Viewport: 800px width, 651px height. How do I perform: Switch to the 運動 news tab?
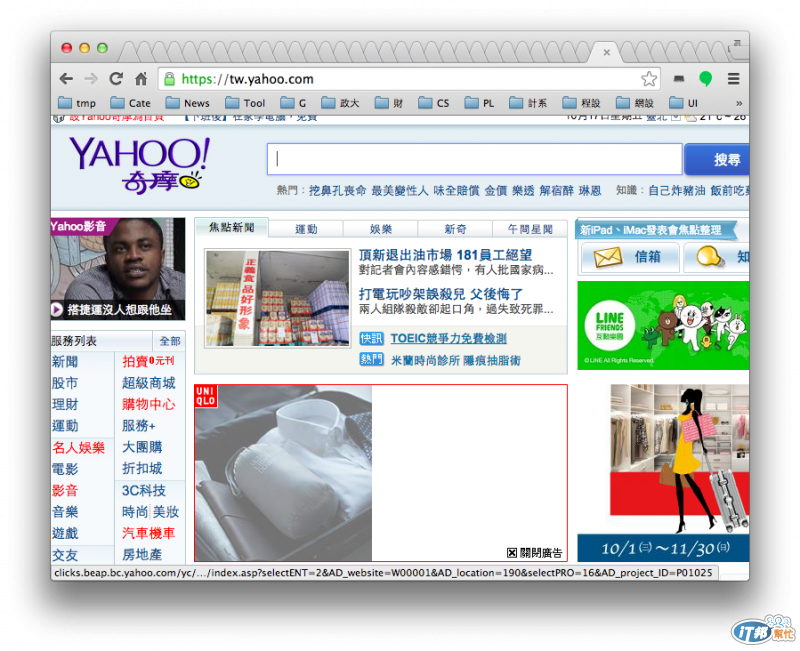(306, 229)
